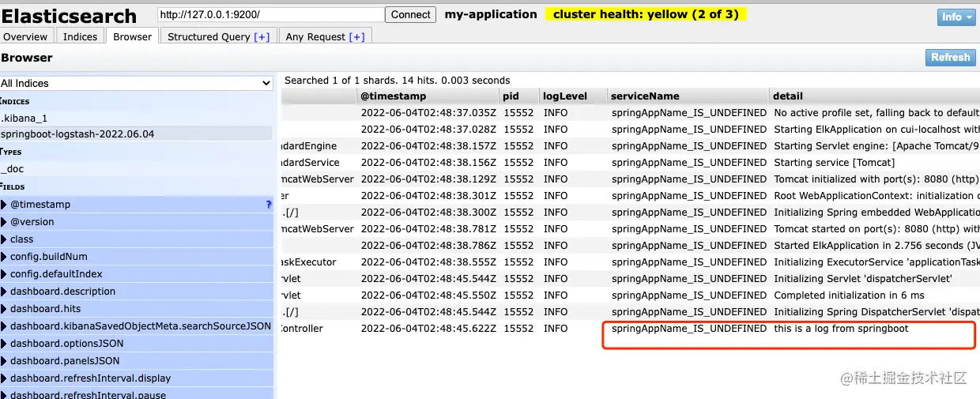
Task: Expand the dashboard.panelsJSON field
Action: click(x=4, y=361)
